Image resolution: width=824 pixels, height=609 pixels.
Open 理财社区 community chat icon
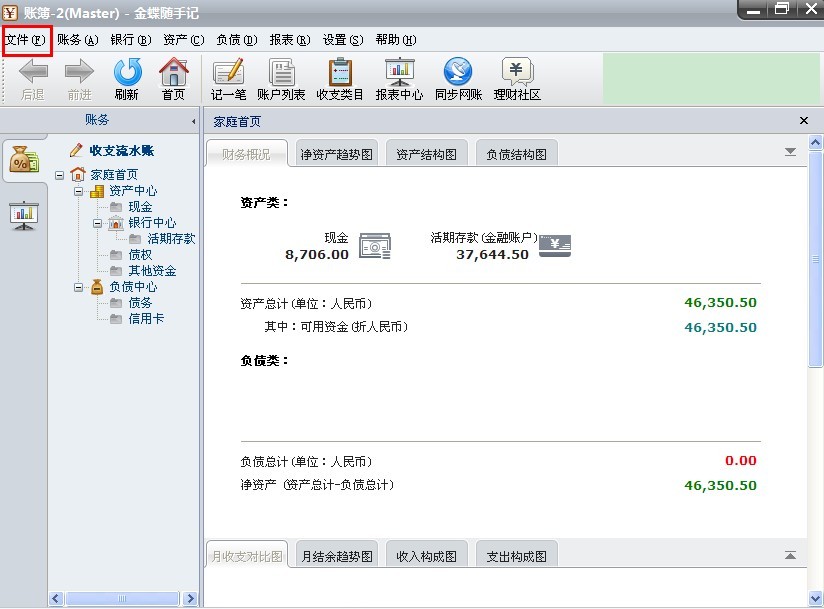point(518,71)
